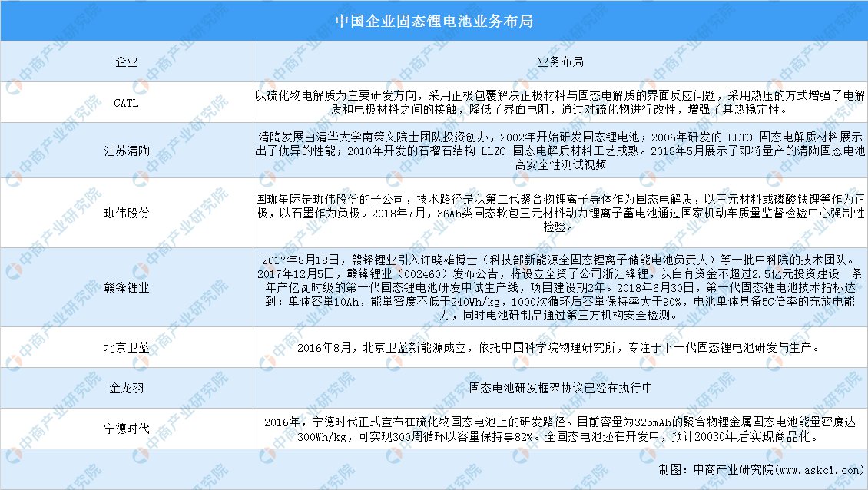Click the source credit "制图：中商产业研究院(www.askci.com)"
The image size is (868, 490).
[x=761, y=469]
